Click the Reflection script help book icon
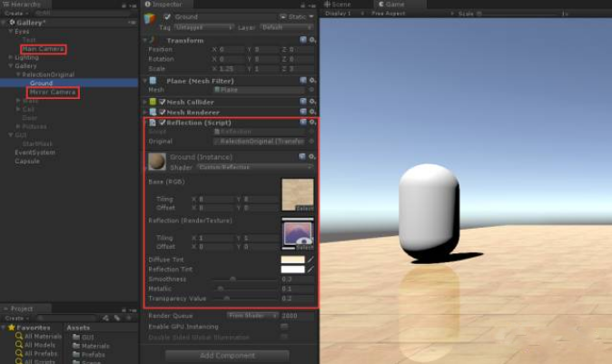612x364 pixels. (x=303, y=122)
